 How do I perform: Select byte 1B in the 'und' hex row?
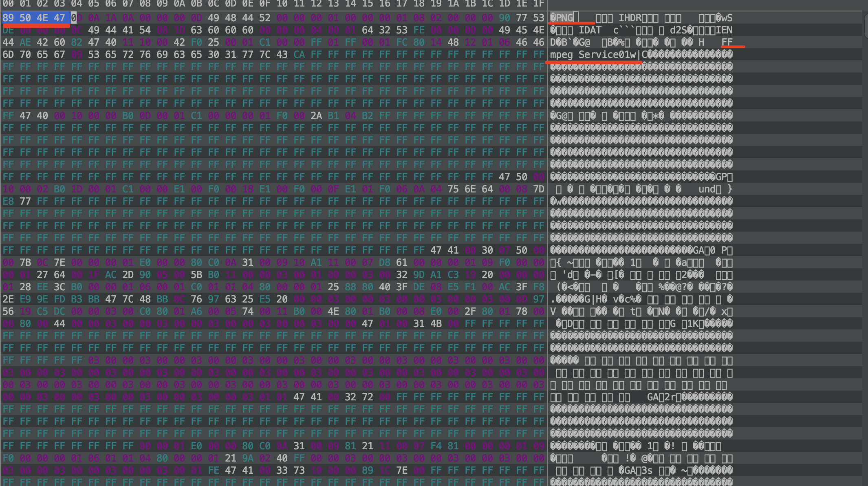(248, 189)
